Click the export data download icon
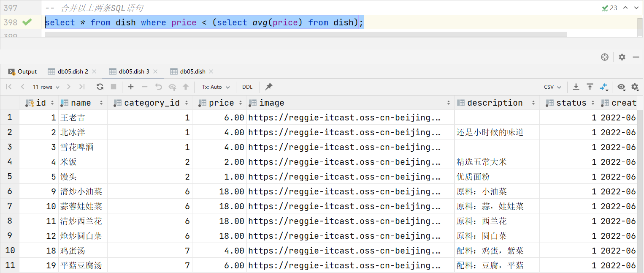Viewport: 644px width, 273px height. (x=576, y=87)
